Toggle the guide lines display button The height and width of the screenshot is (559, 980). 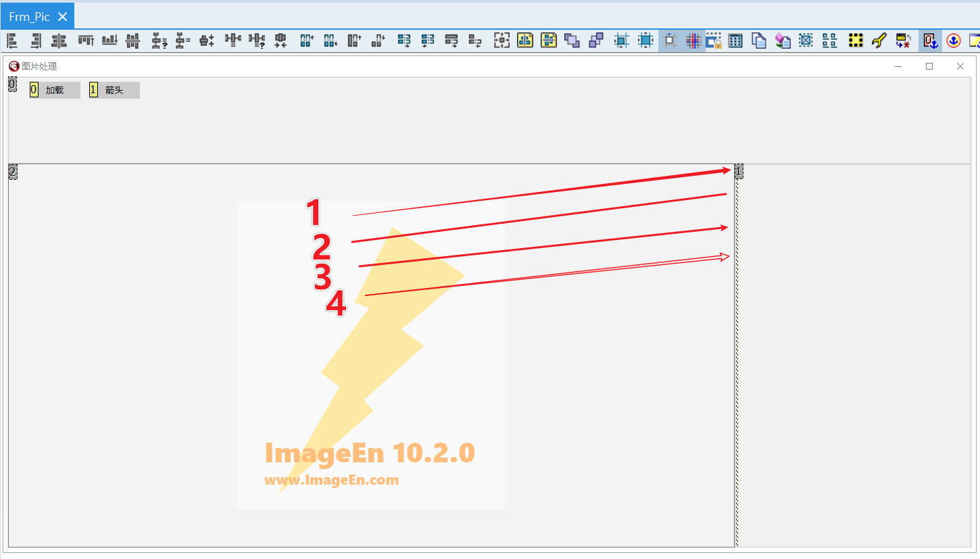670,41
